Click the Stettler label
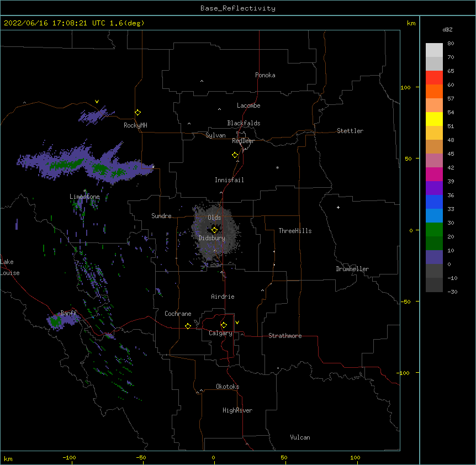 coord(350,131)
